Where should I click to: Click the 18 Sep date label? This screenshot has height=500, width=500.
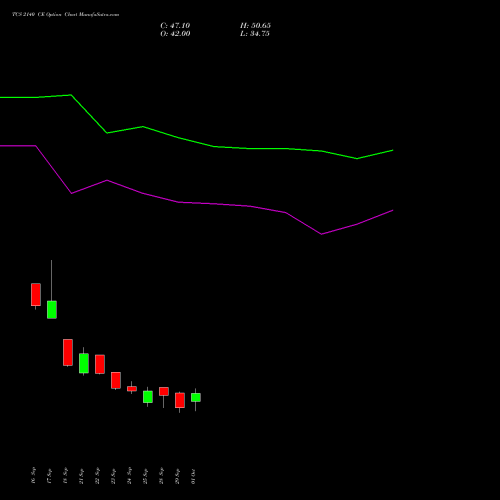[65, 476]
